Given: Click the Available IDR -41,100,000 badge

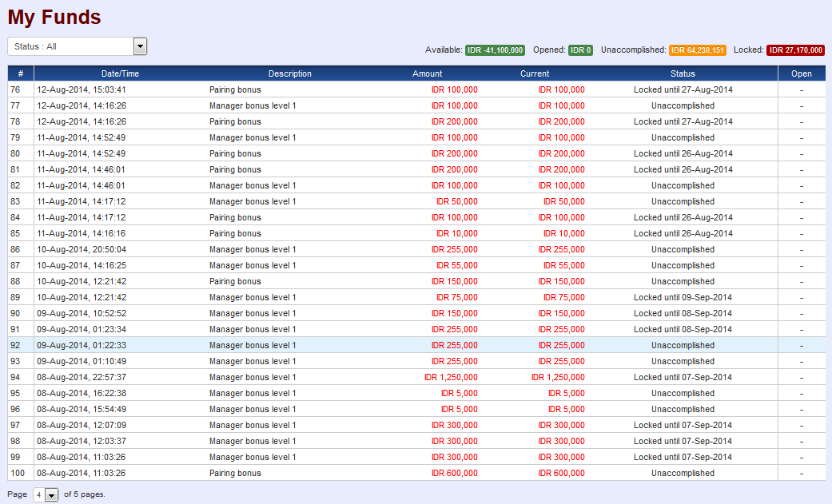Looking at the screenshot, I should tap(495, 50).
